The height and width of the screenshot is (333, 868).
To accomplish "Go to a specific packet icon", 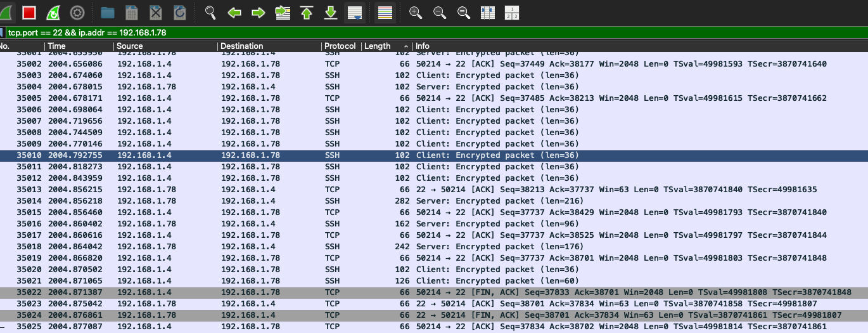I will (283, 12).
